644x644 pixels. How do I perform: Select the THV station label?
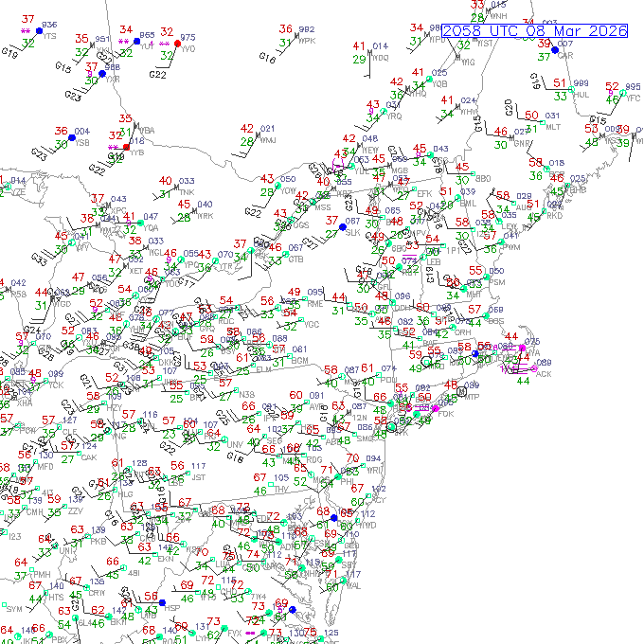coord(281,490)
